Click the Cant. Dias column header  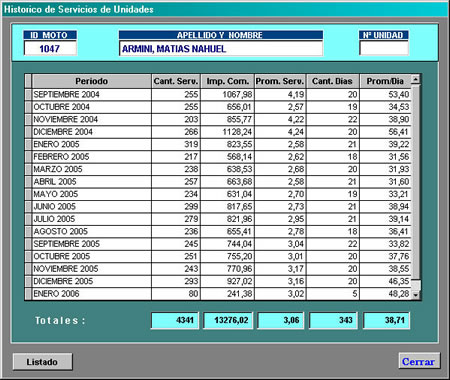(x=332, y=81)
